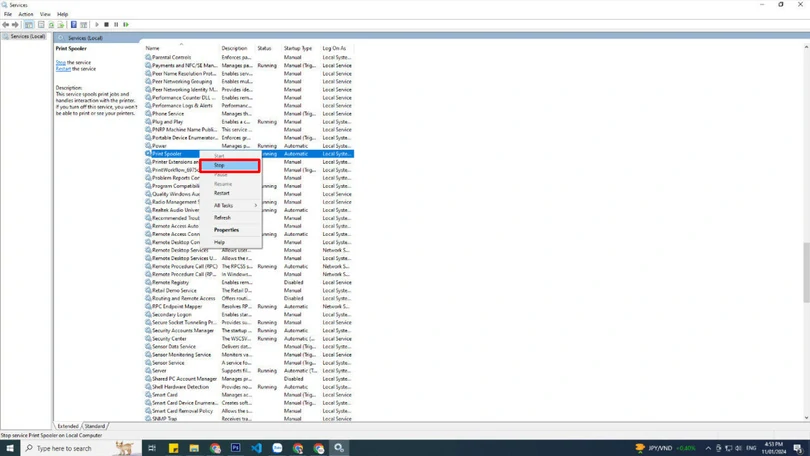The width and height of the screenshot is (810, 456).
Task: Open the Action menu
Action: (26, 14)
